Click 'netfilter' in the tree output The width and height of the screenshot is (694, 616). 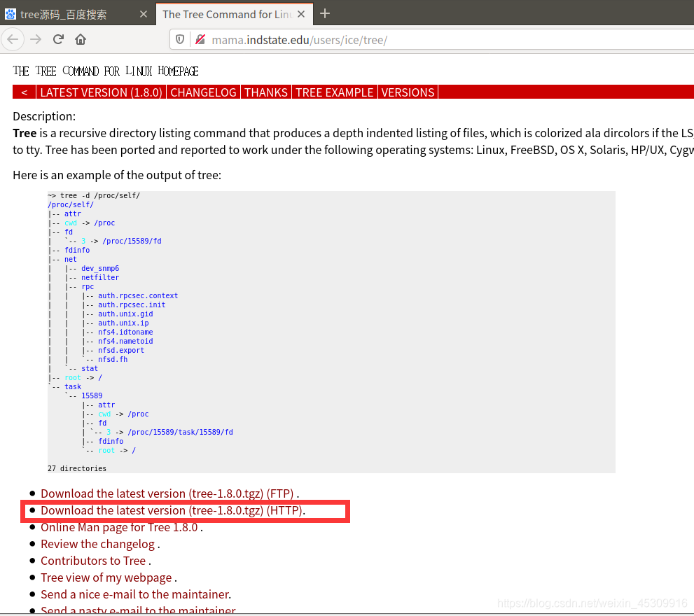100,277
